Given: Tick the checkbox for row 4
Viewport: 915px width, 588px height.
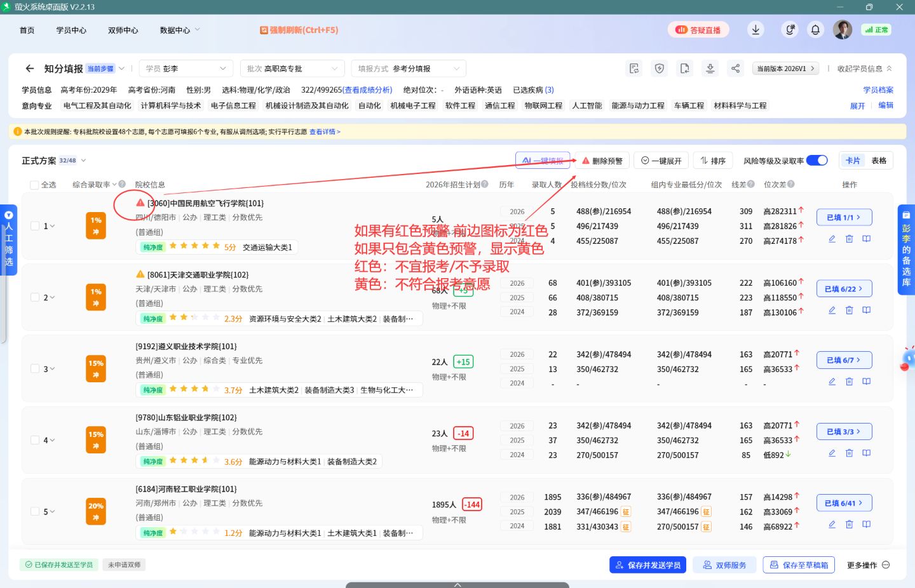Looking at the screenshot, I should [35, 439].
